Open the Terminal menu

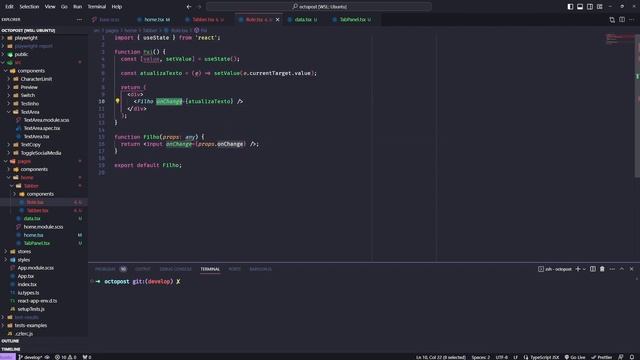coord(97,7)
